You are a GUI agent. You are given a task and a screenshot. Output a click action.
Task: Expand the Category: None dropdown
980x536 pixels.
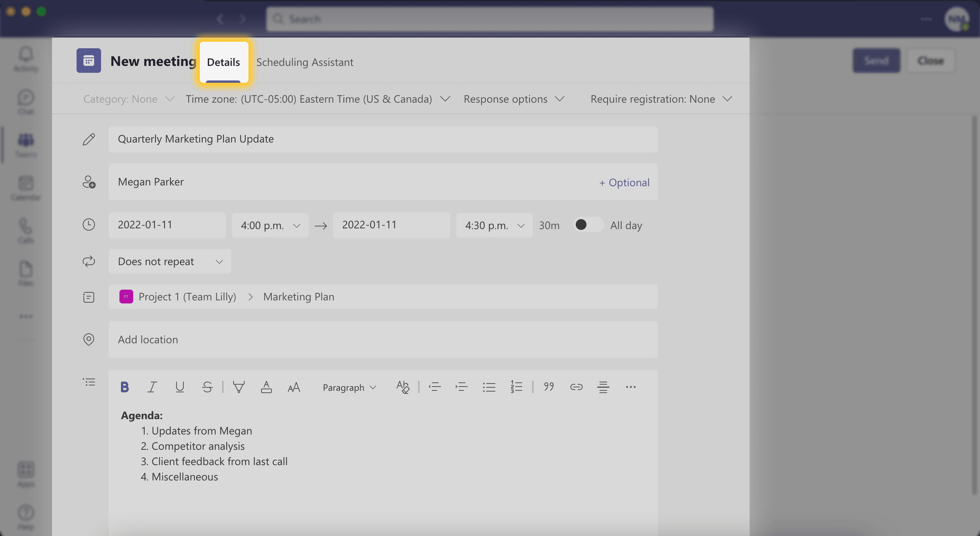128,98
